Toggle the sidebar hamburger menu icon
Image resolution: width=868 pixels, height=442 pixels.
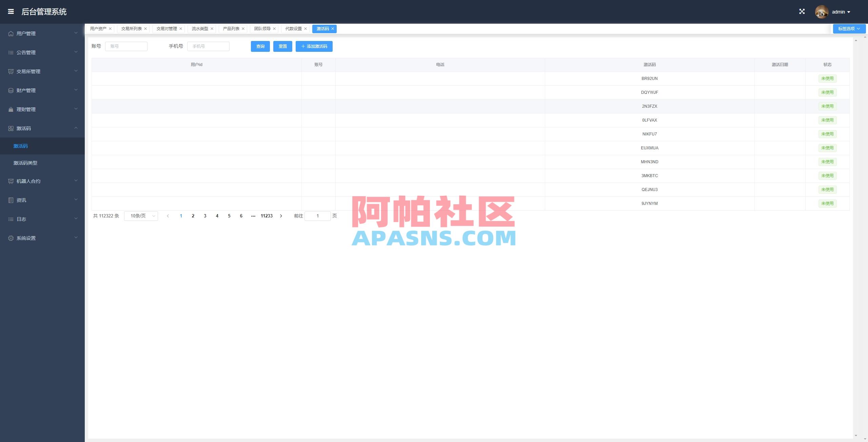pos(11,12)
